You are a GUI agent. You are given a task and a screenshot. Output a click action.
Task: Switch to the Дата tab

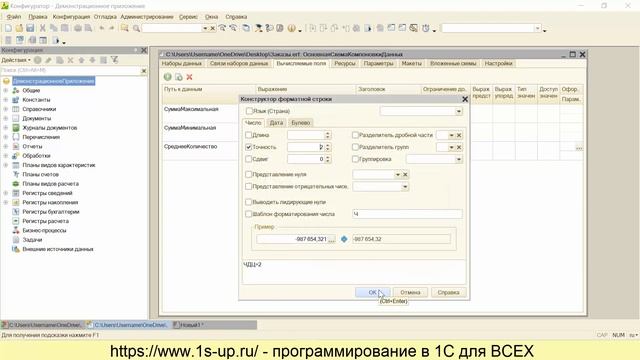[276, 122]
